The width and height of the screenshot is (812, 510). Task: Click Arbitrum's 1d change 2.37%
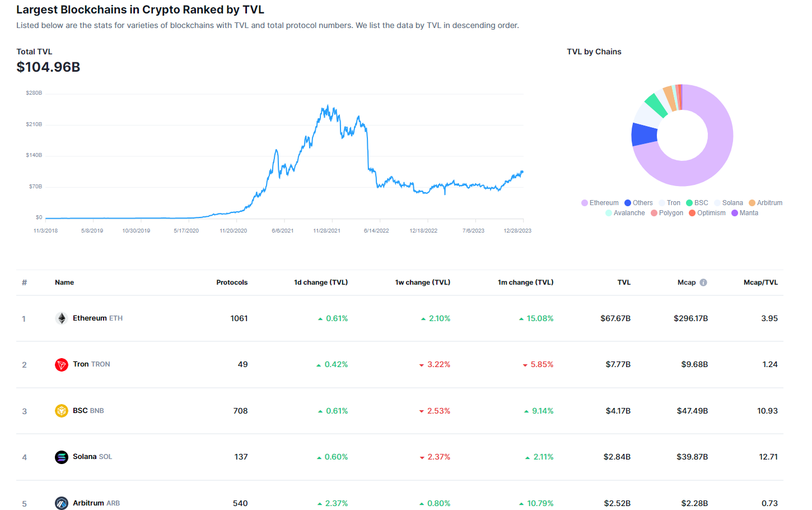(x=332, y=503)
